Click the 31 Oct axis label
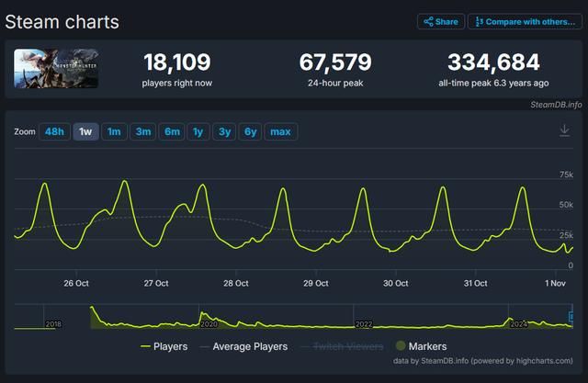The width and height of the screenshot is (588, 383). [x=476, y=283]
